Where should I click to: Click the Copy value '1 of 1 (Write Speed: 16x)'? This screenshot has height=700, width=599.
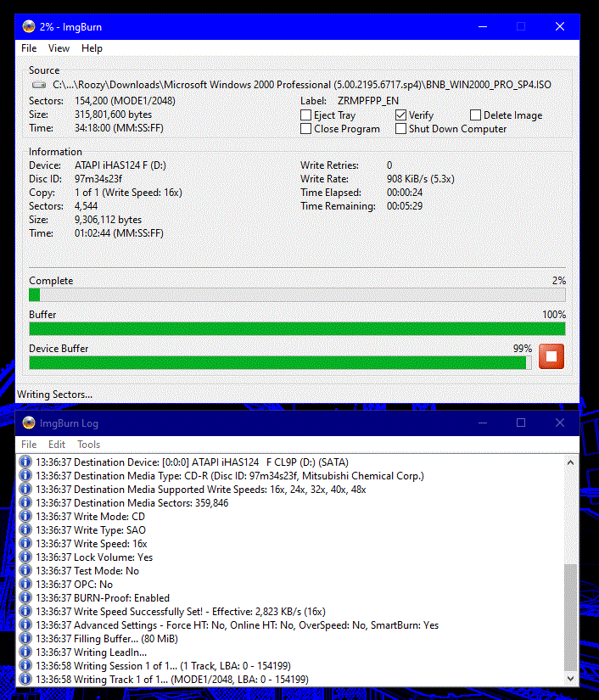tap(128, 193)
